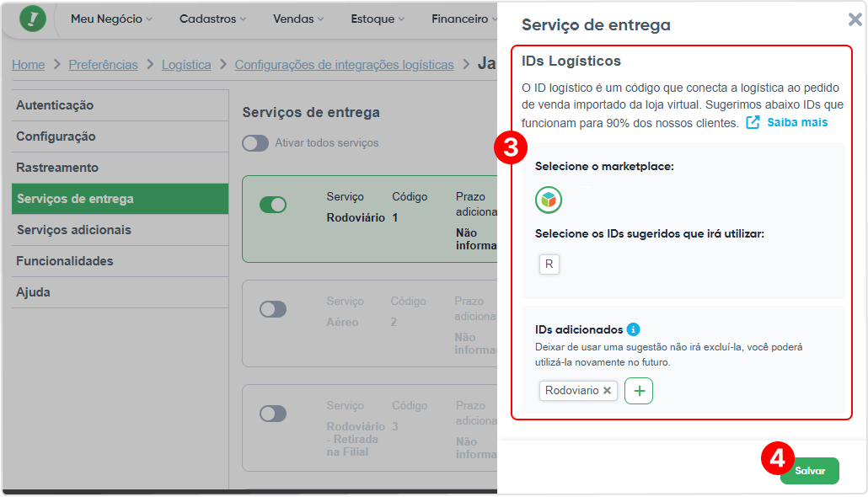Select the marketplace cube icon
Screen dimensions: 868x497
point(548,200)
